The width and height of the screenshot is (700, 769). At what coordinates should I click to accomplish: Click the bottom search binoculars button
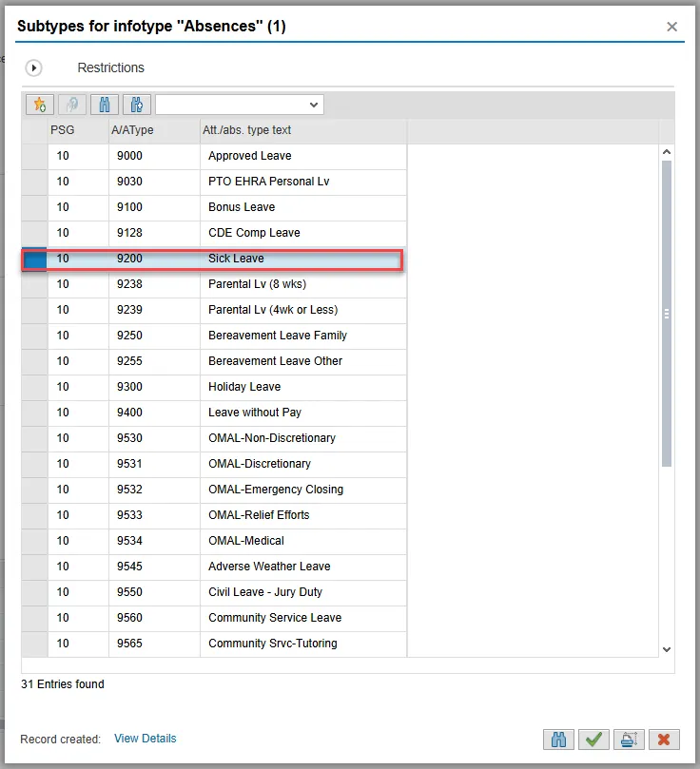coord(558,740)
